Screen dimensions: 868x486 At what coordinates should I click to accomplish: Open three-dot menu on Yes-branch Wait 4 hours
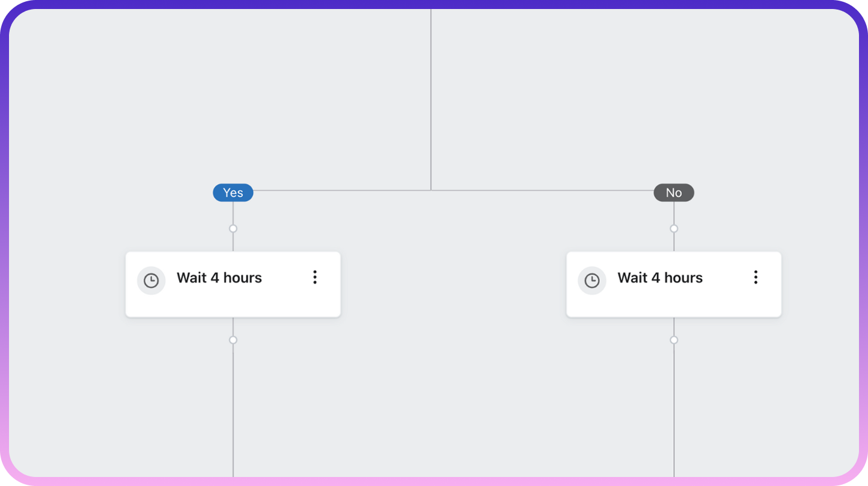(314, 277)
